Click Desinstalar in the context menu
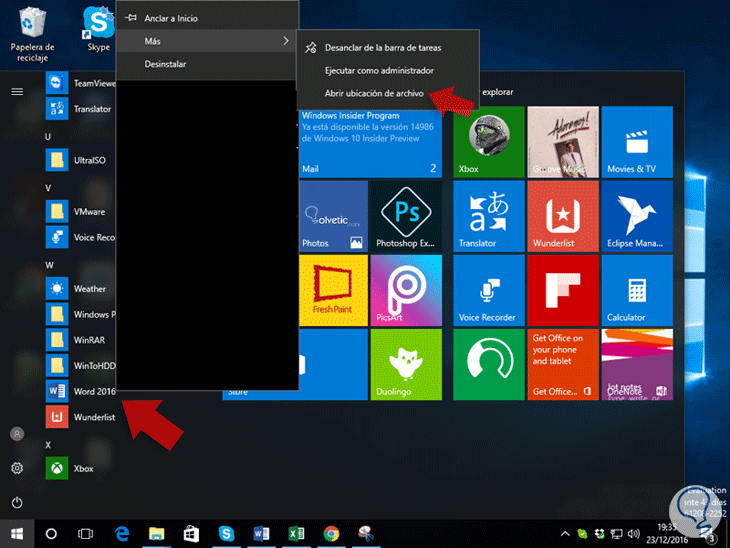730x548 pixels. [x=165, y=64]
